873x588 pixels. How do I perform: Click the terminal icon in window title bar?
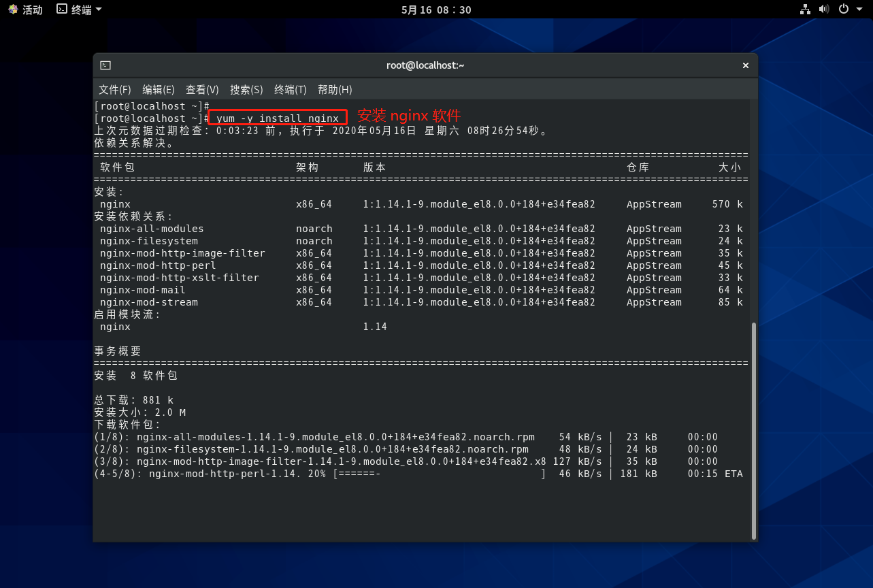tap(105, 65)
